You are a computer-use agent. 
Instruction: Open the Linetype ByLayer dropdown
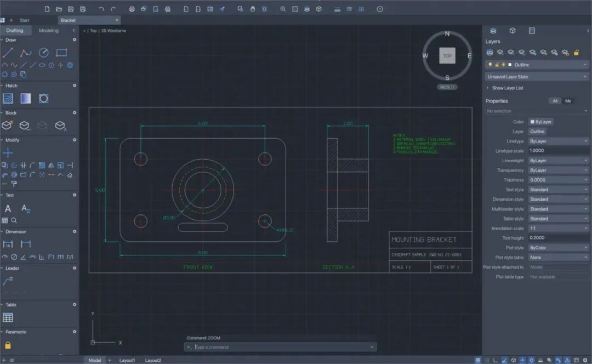(x=559, y=141)
